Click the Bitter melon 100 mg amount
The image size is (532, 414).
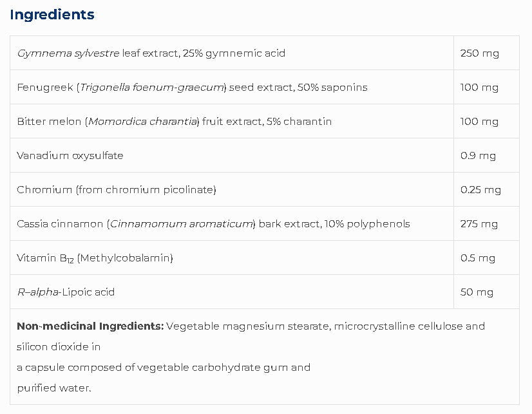pos(479,121)
